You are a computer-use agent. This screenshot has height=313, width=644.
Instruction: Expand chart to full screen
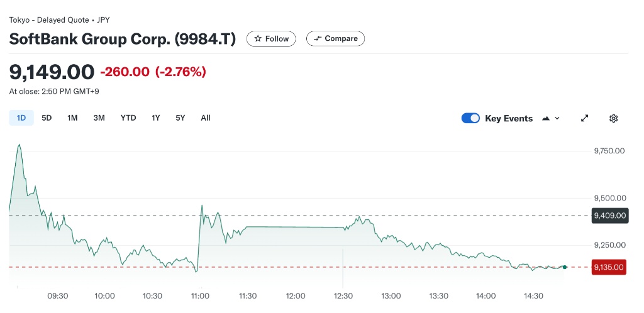pyautogui.click(x=584, y=118)
